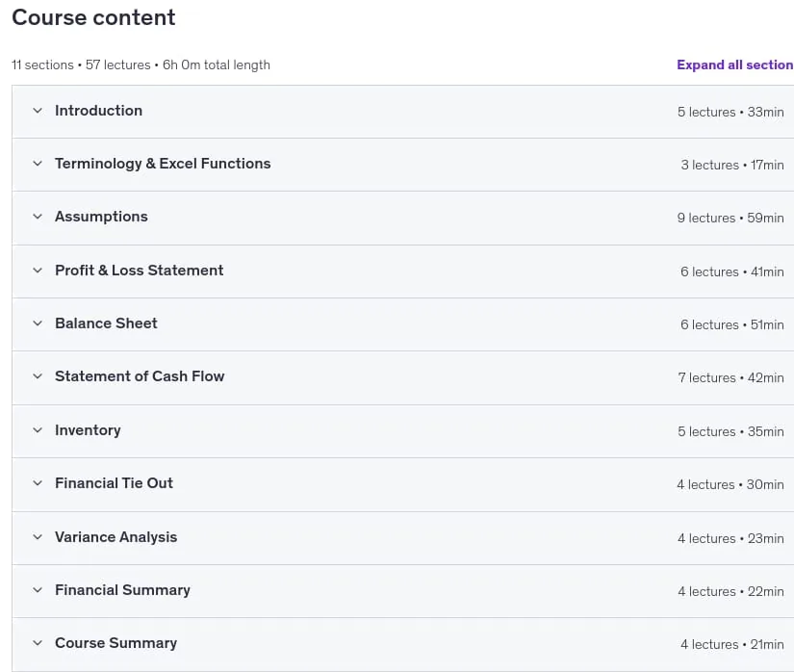Open the Financial Tie Out chevron
This screenshot has height=672, width=794.
[x=38, y=483]
